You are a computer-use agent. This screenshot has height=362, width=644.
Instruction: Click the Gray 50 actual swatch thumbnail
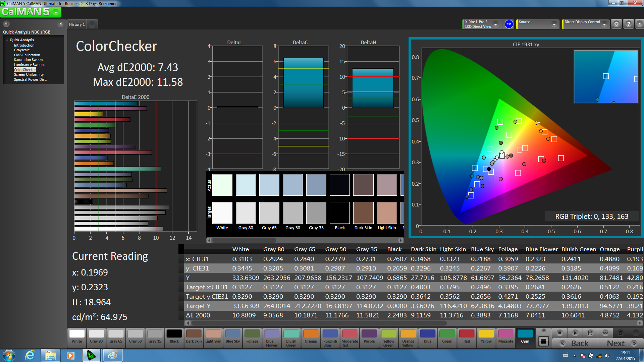293,185
